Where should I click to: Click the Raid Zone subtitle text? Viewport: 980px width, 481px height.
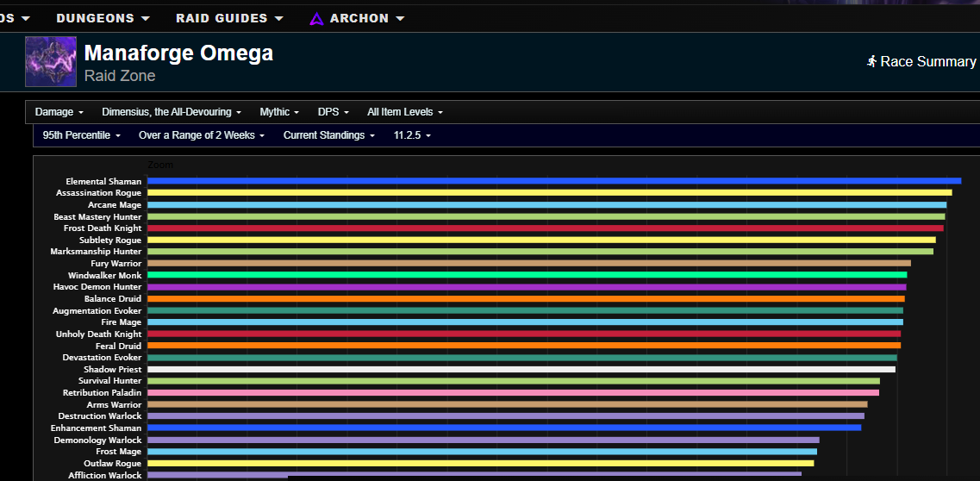(119, 76)
